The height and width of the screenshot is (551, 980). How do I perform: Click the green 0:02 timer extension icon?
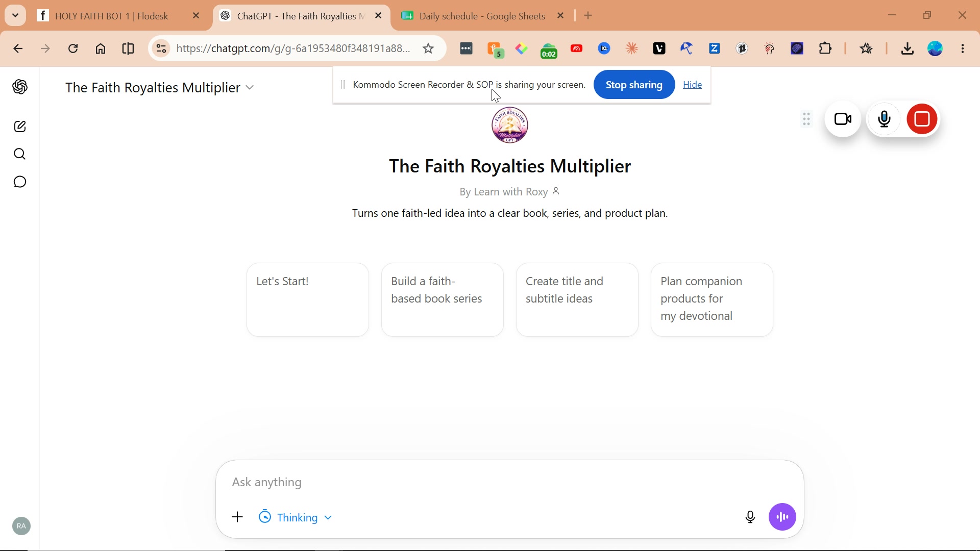coord(549,51)
